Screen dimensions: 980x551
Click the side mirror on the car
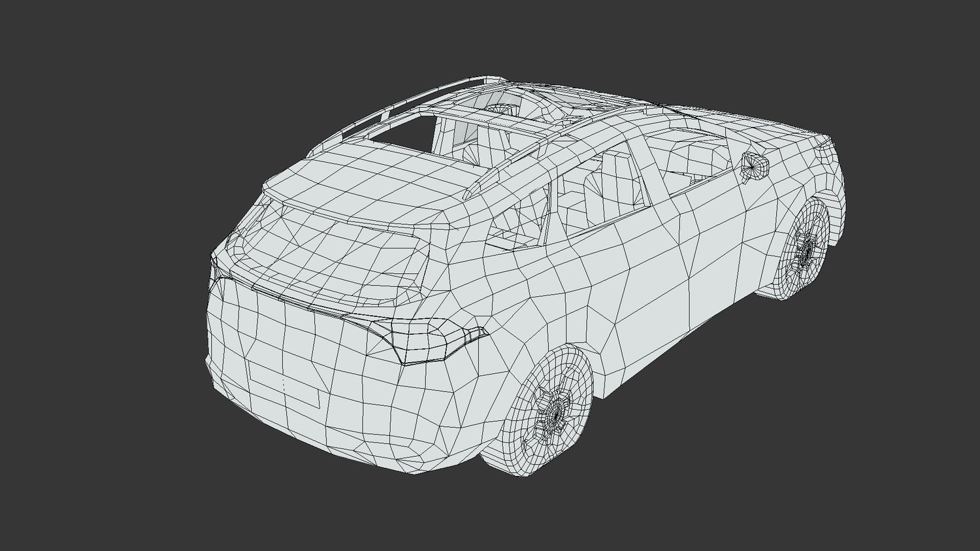click(757, 164)
